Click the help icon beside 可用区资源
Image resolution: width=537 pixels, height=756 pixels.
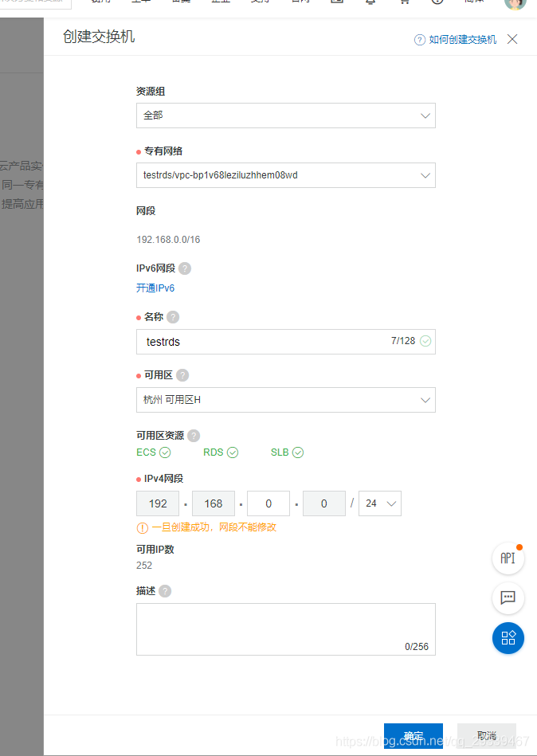194,436
